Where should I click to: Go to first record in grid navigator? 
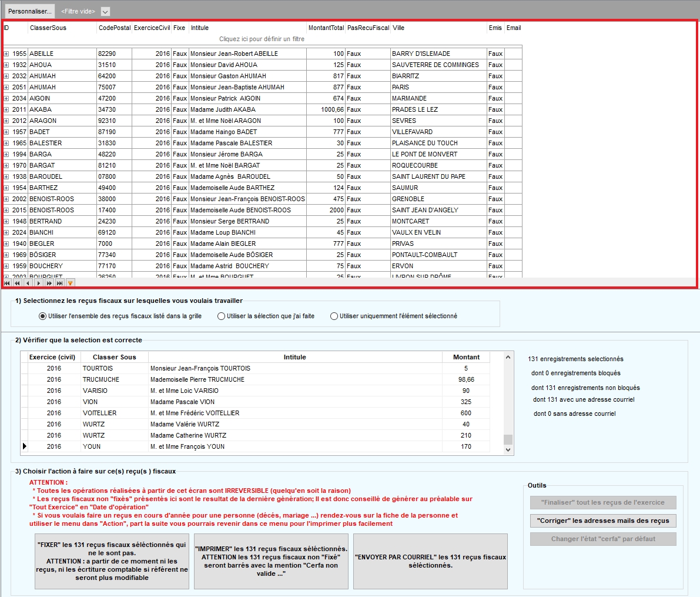click(x=7, y=284)
